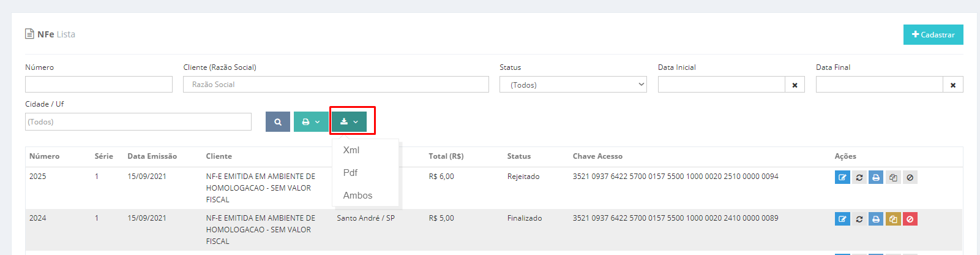Clear the Data Inicial field with X
Screen dimensions: 980x255
[795, 85]
